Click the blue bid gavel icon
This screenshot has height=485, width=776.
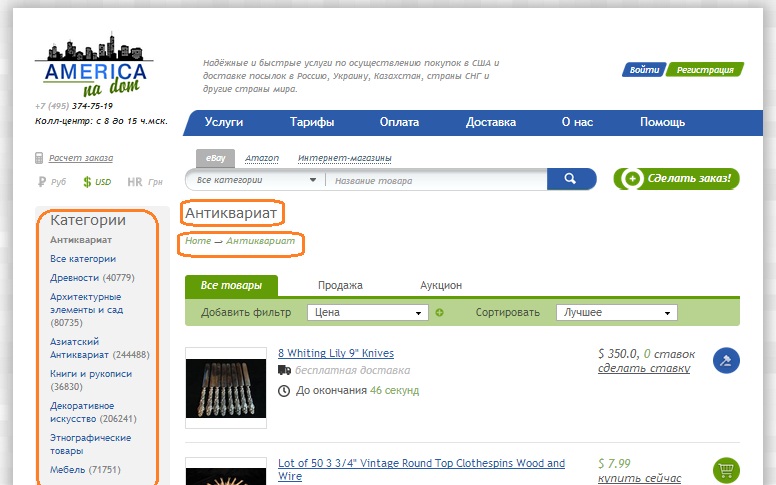726,361
